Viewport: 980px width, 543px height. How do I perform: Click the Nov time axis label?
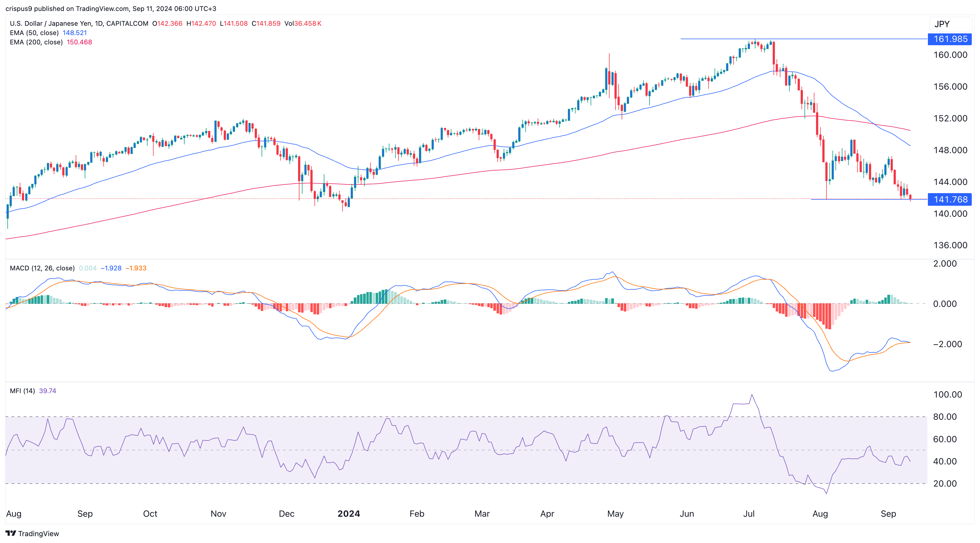218,514
